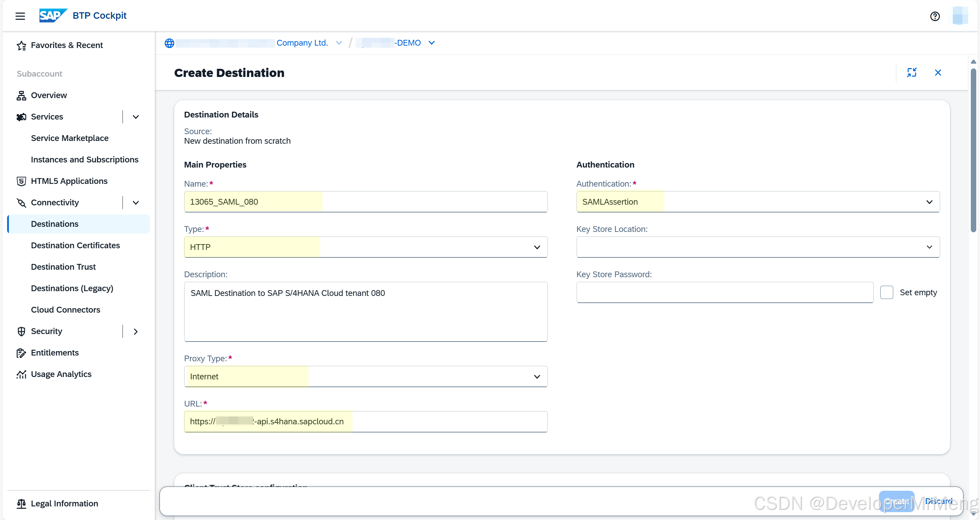Click the Discard button
This screenshot has width=980, height=520.
[x=938, y=501]
